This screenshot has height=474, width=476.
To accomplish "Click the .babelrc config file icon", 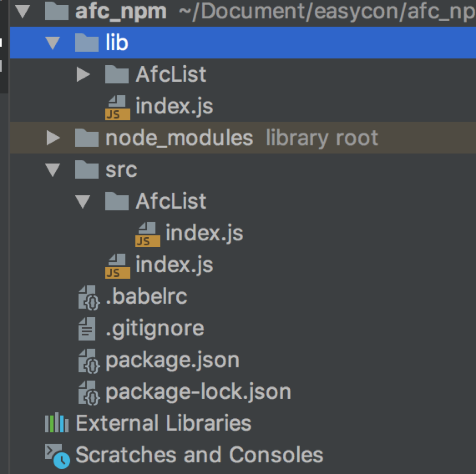I will tap(88, 297).
